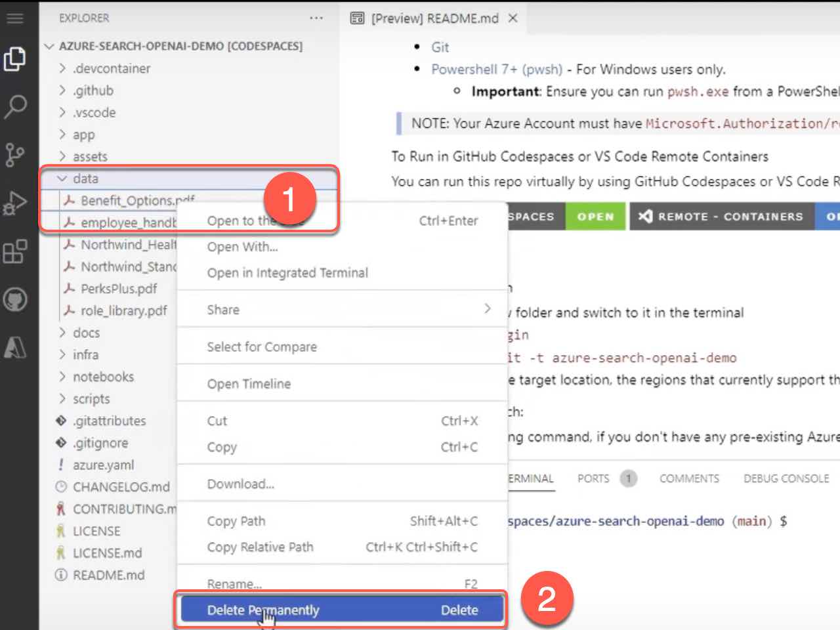The width and height of the screenshot is (840, 630).
Task: Select the Northwind_Standard PDF file
Action: 120,266
